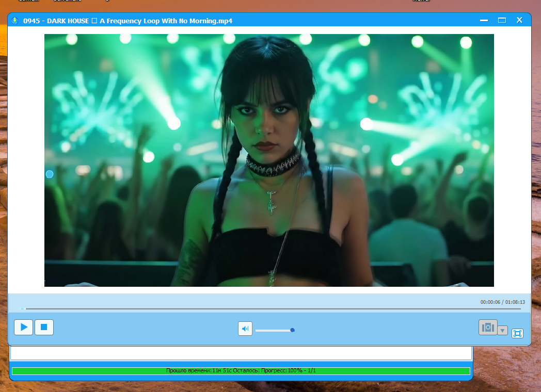Open the snapshot options dropdown arrow
This screenshot has width=541, height=392.
(x=502, y=330)
